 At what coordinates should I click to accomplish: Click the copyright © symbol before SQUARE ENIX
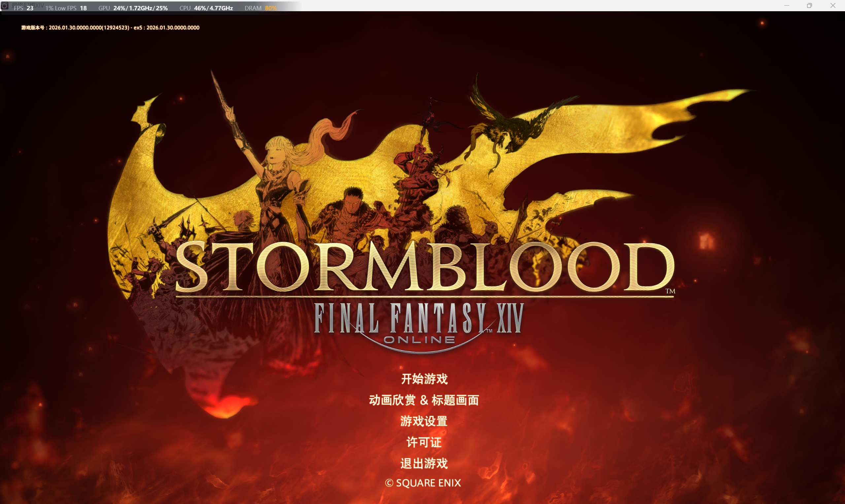click(x=389, y=483)
